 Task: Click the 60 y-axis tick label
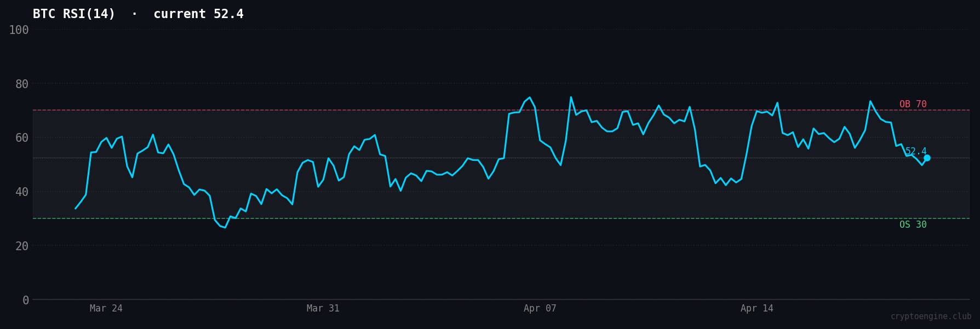(x=22, y=138)
